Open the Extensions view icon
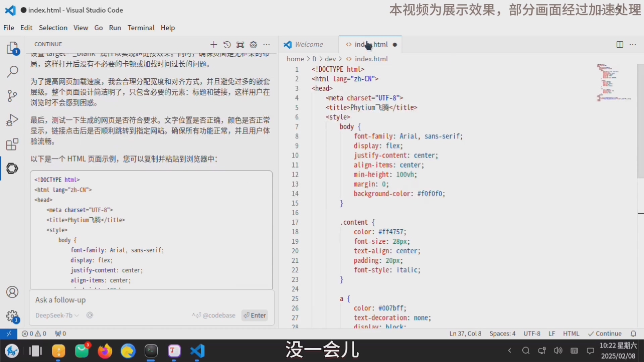 point(12,144)
